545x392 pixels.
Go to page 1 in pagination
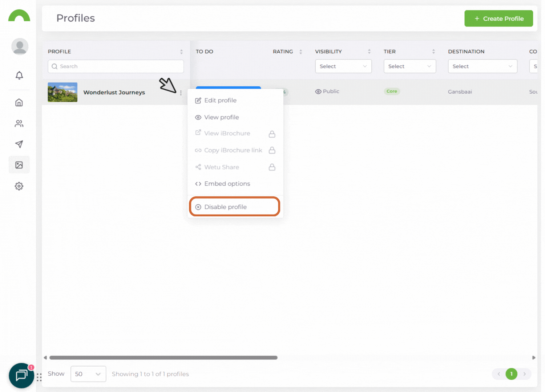tap(511, 374)
